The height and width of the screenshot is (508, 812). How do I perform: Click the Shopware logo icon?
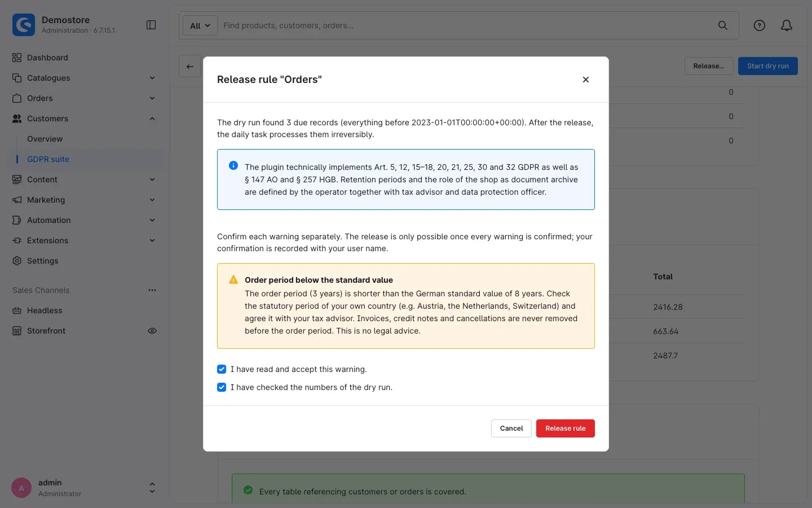click(x=24, y=25)
